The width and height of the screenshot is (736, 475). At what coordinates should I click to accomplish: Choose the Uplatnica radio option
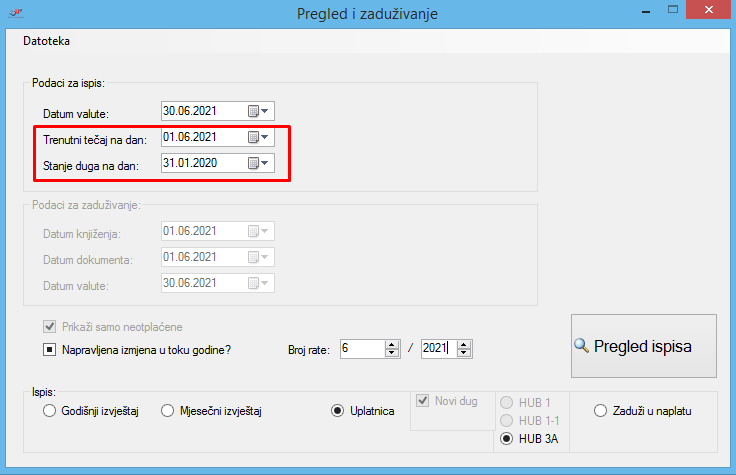point(338,411)
